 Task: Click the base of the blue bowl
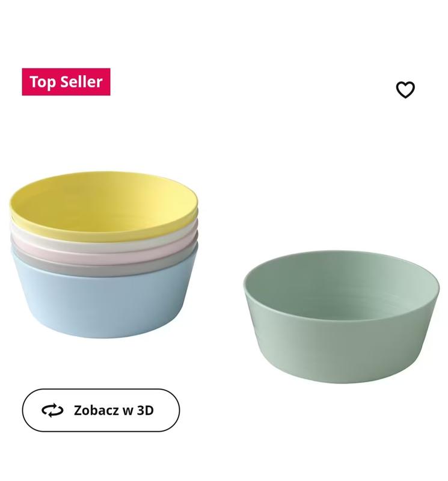tap(103, 333)
